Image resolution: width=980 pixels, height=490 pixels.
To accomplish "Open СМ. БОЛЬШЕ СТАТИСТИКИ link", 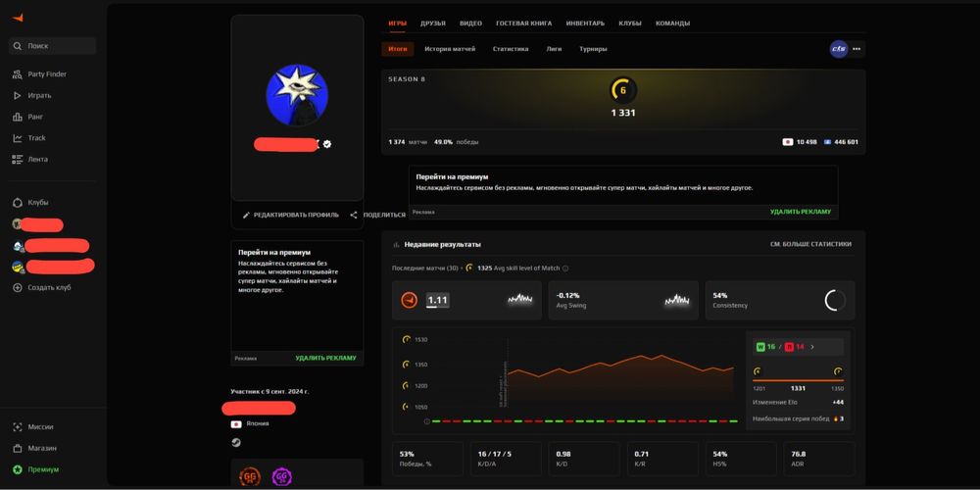I will click(x=810, y=244).
